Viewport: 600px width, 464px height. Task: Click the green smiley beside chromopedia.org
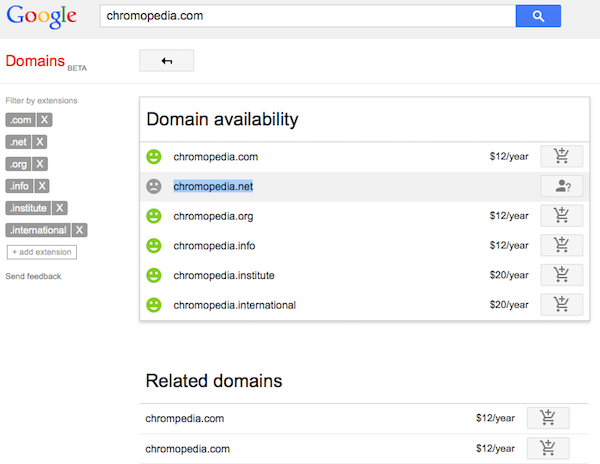tap(153, 216)
